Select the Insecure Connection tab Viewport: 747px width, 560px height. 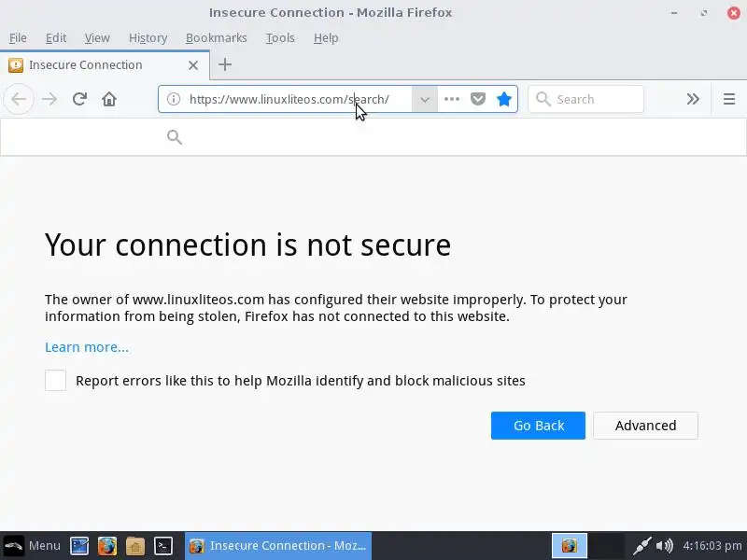(x=105, y=65)
